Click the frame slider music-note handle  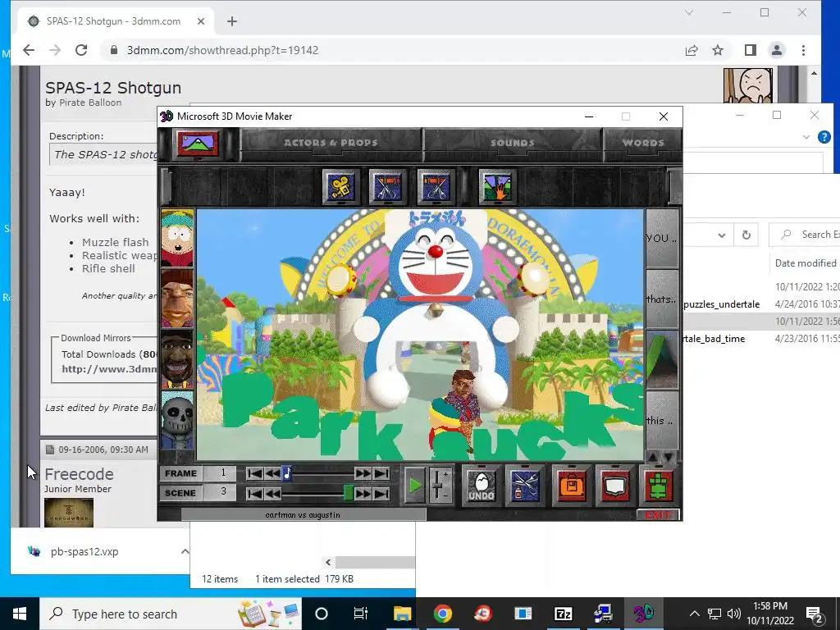click(287, 473)
